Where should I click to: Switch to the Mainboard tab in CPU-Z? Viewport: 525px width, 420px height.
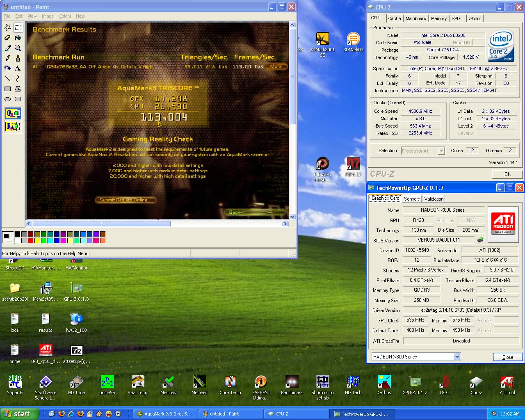pyautogui.click(x=416, y=18)
